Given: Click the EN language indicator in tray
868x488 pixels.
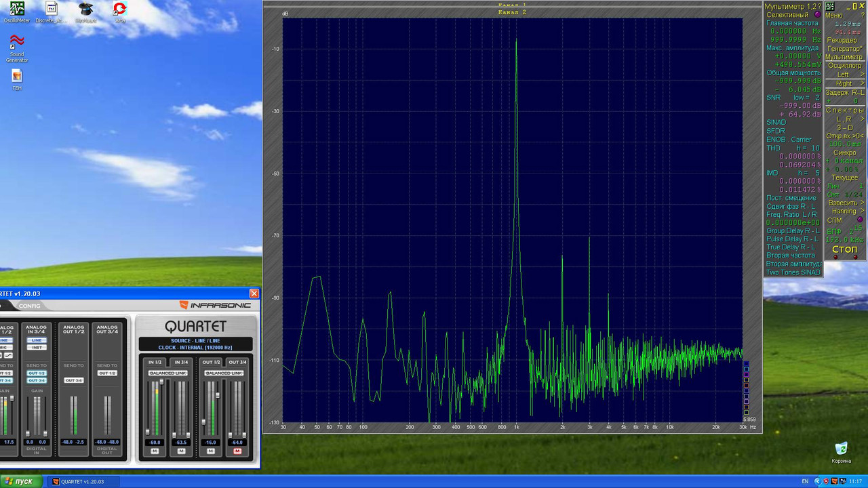Looking at the screenshot, I should pyautogui.click(x=805, y=481).
